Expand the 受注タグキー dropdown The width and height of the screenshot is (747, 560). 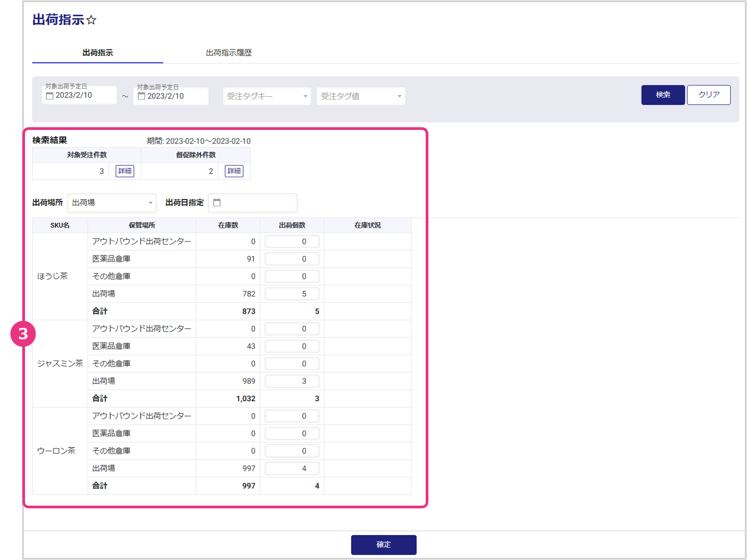266,96
